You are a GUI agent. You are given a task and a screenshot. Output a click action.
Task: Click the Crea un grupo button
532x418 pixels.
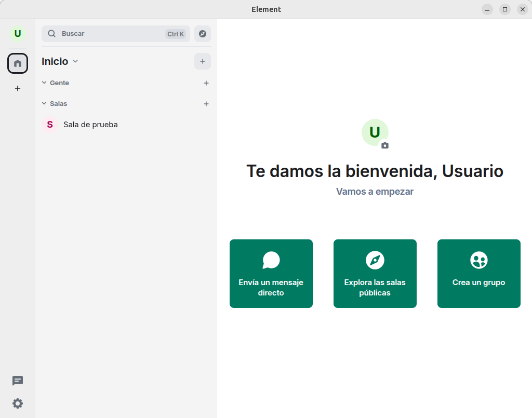[x=479, y=274]
